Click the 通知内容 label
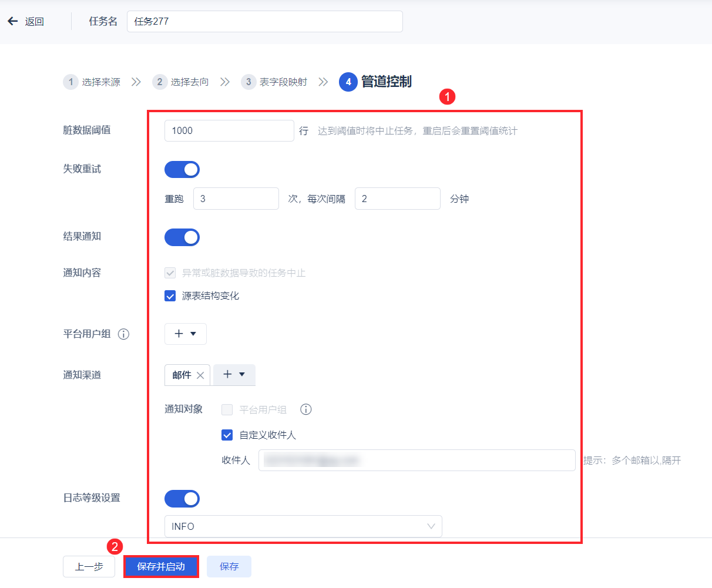This screenshot has width=712, height=588. [82, 273]
